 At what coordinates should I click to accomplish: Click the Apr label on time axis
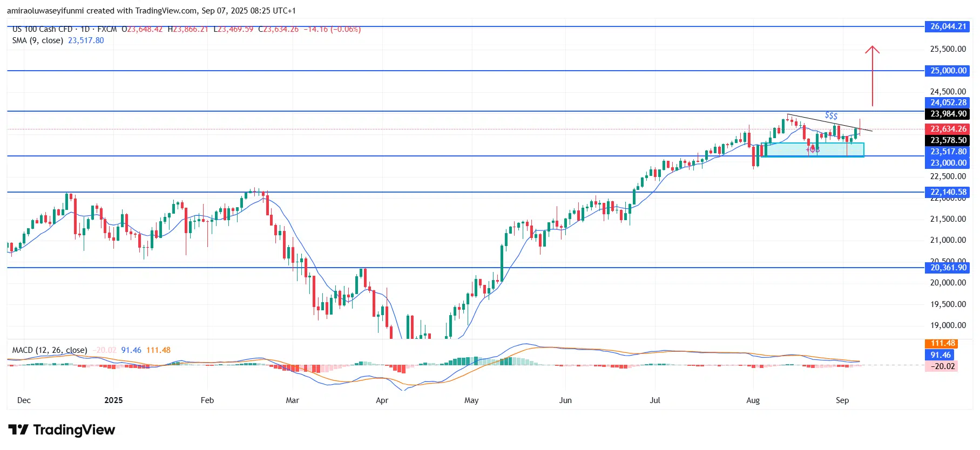382,400
